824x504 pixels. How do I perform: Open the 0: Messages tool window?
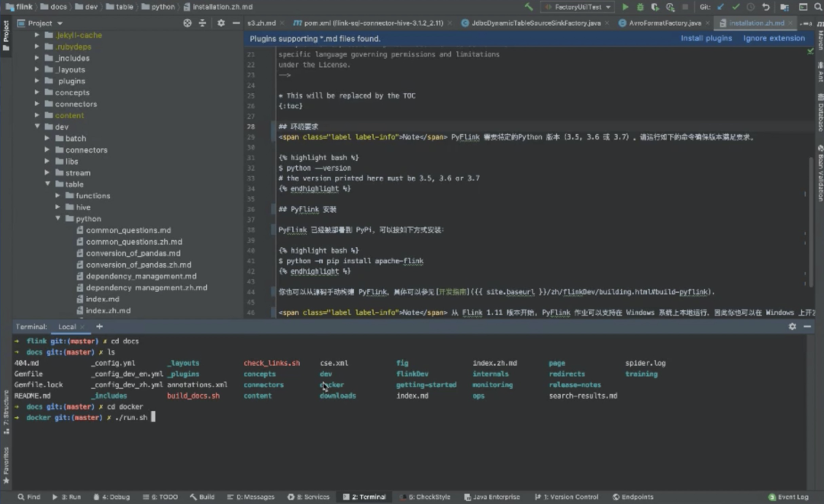pos(251,496)
